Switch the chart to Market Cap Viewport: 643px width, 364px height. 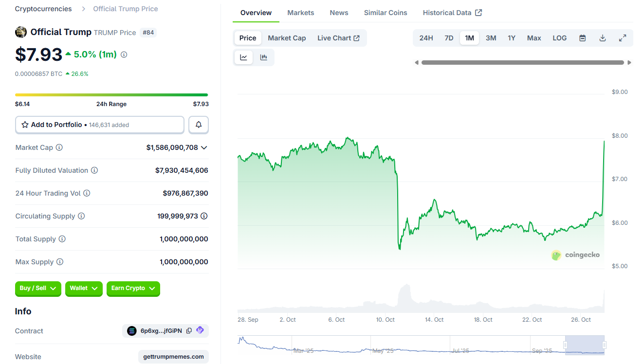287,38
